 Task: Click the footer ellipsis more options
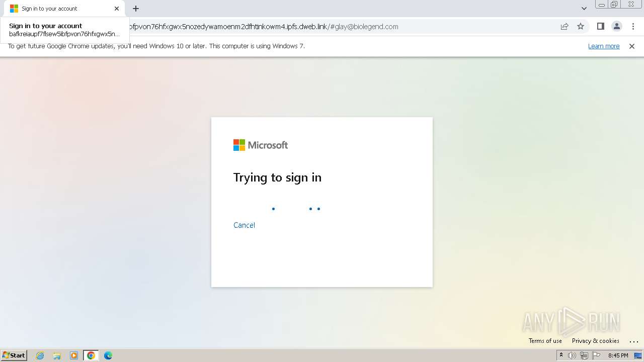(x=633, y=341)
